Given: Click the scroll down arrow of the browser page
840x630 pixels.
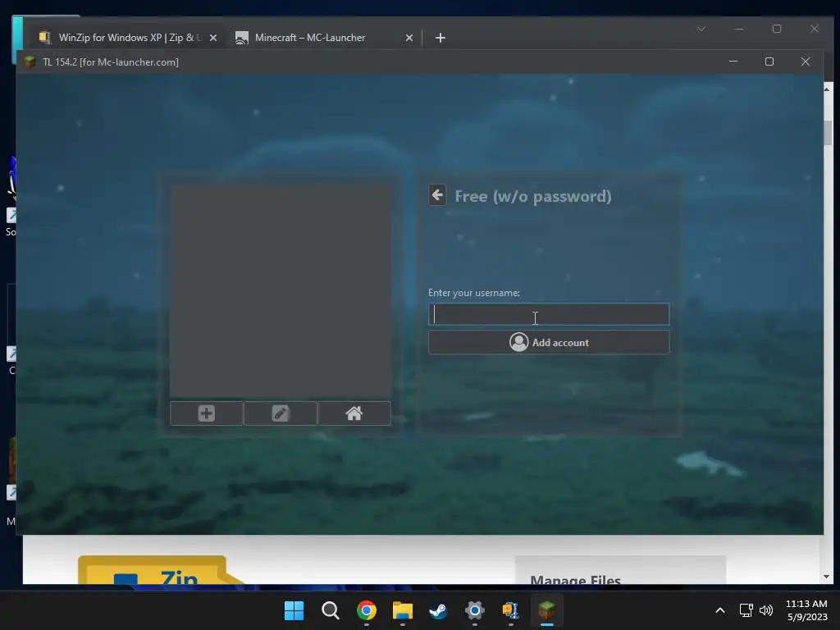Looking at the screenshot, I should [827, 577].
